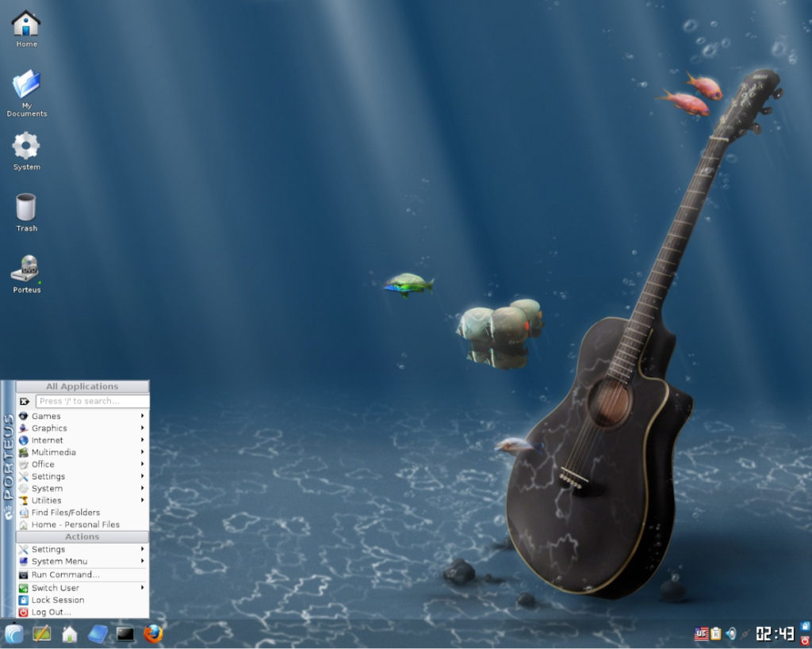Toggle the US keyboard layout in the tray
Viewport: 812px width, 649px height.
(701, 634)
